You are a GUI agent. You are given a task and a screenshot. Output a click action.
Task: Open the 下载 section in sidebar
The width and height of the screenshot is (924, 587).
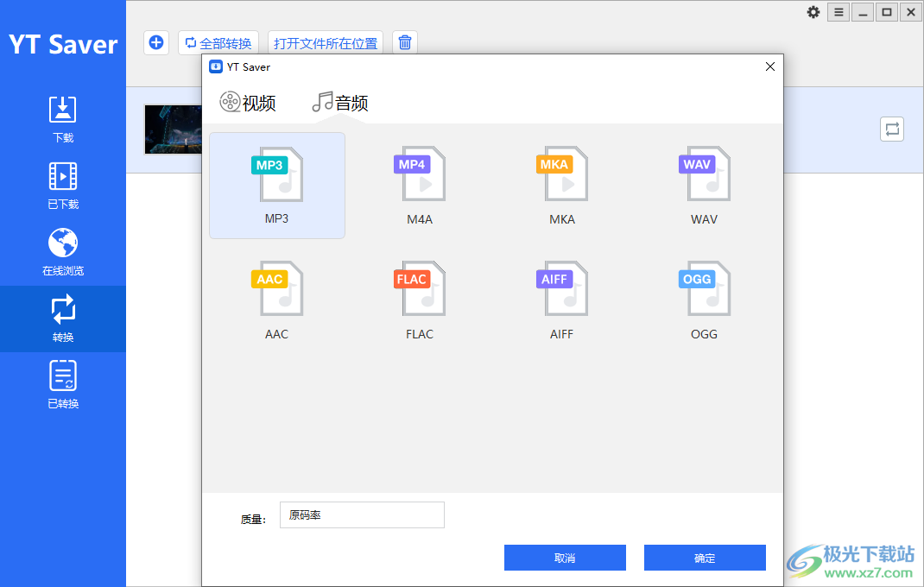(x=63, y=120)
